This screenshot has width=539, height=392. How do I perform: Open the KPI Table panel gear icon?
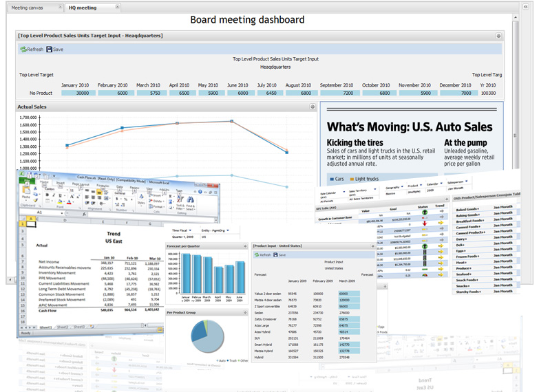[447, 199]
